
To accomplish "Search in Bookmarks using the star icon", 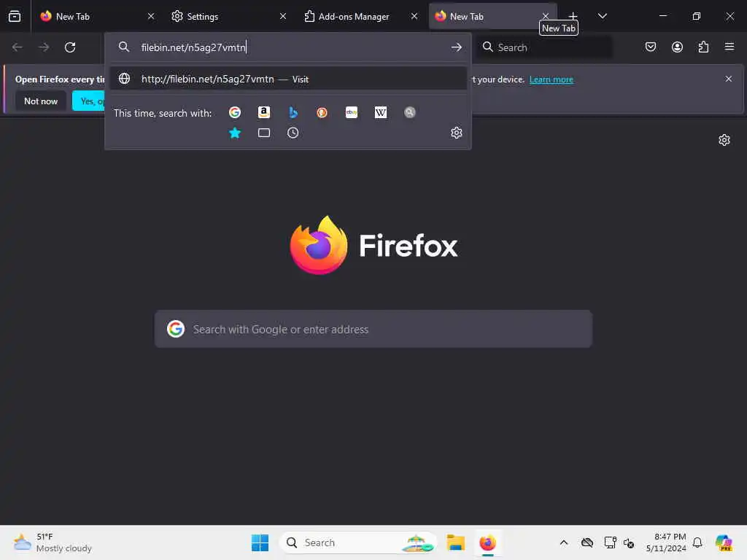I will click(235, 133).
